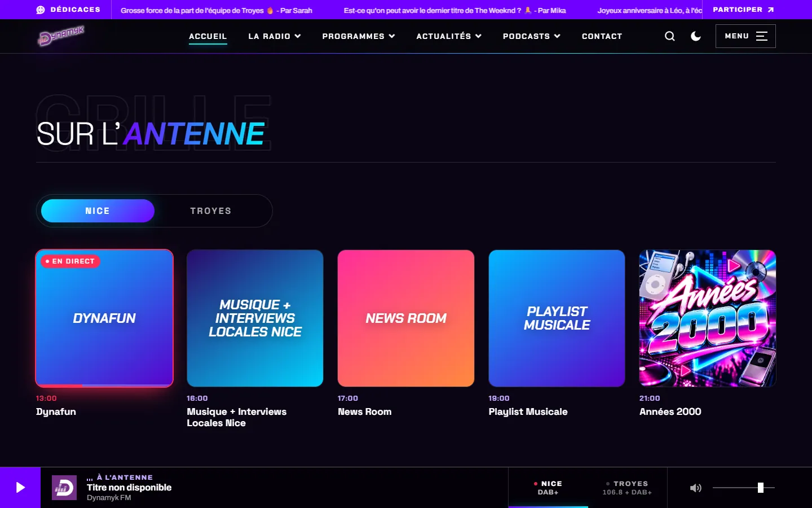Click the Dynafun title link below the card
The height and width of the screenshot is (508, 812).
pyautogui.click(x=56, y=412)
